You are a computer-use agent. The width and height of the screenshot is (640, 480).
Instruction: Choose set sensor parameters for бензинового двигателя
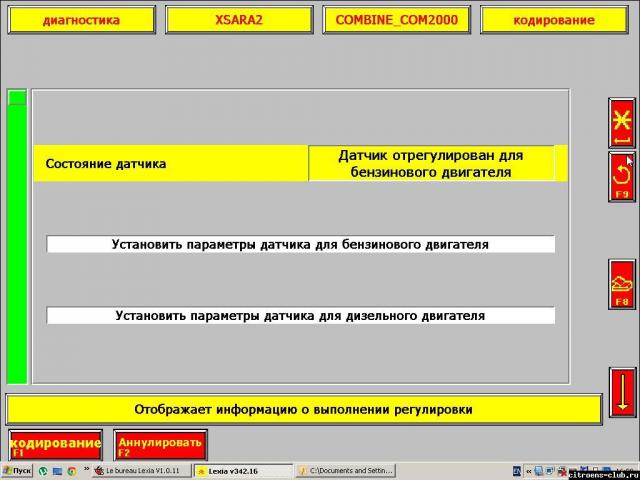[x=300, y=244]
